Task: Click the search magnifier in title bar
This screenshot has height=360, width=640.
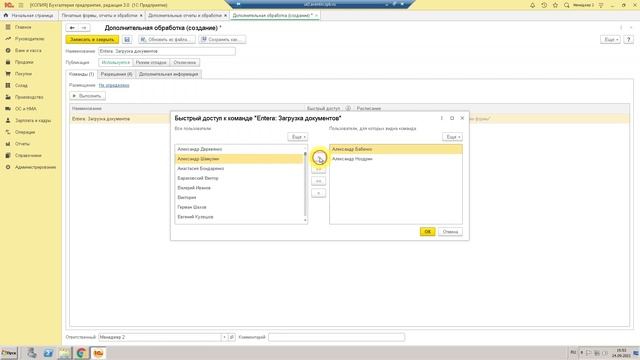Action: (567, 5)
